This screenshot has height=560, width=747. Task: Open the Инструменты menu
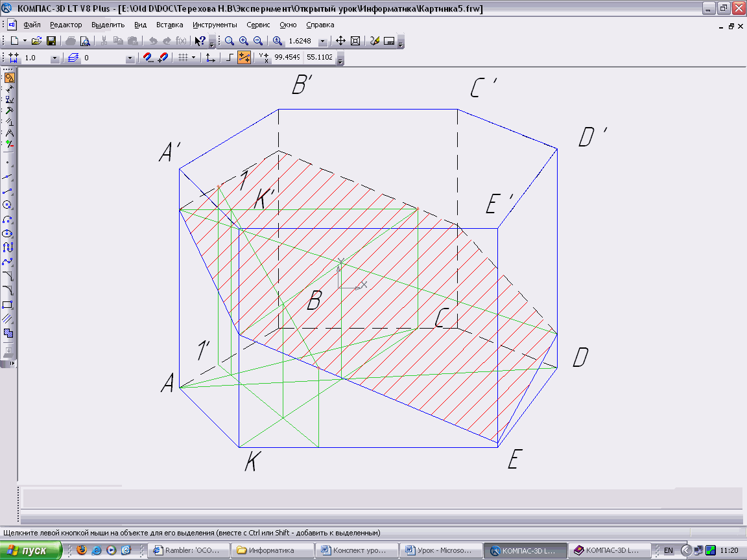pyautogui.click(x=215, y=25)
